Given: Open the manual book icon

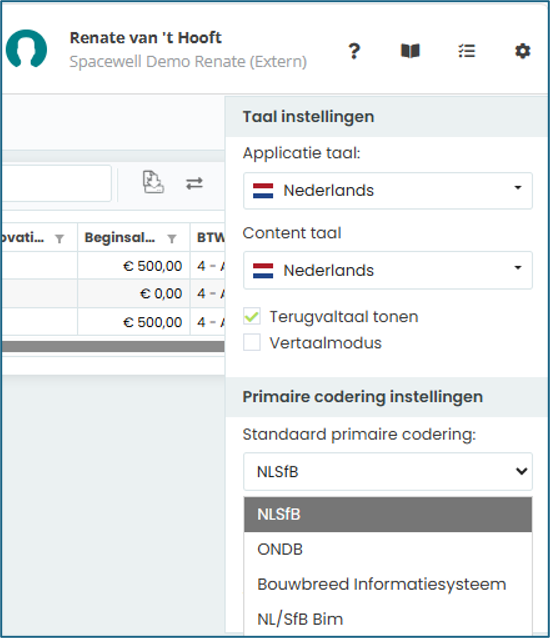Looking at the screenshot, I should click(410, 51).
